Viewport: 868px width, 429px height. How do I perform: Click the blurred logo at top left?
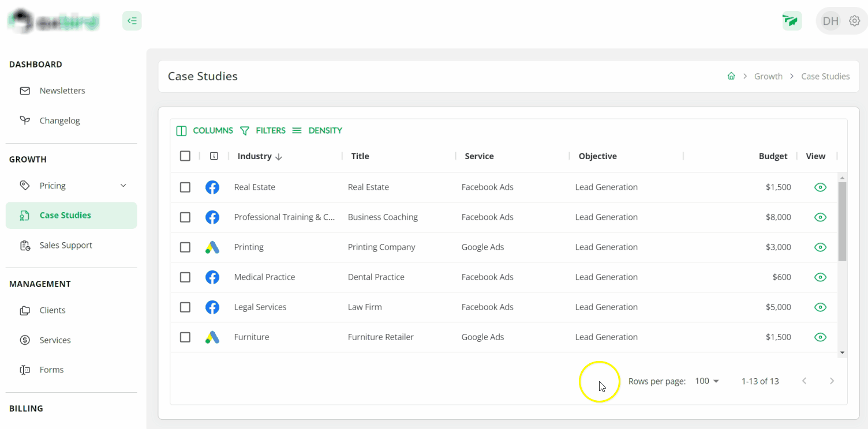pyautogui.click(x=54, y=21)
